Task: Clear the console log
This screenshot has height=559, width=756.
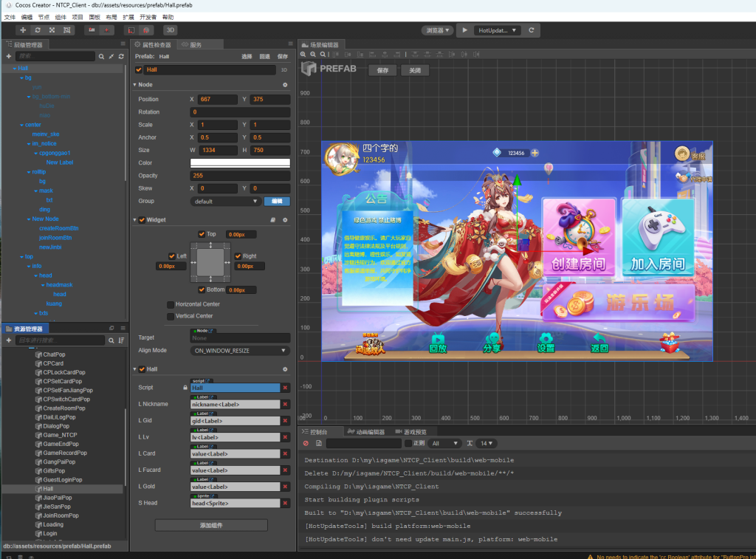Action: click(306, 443)
